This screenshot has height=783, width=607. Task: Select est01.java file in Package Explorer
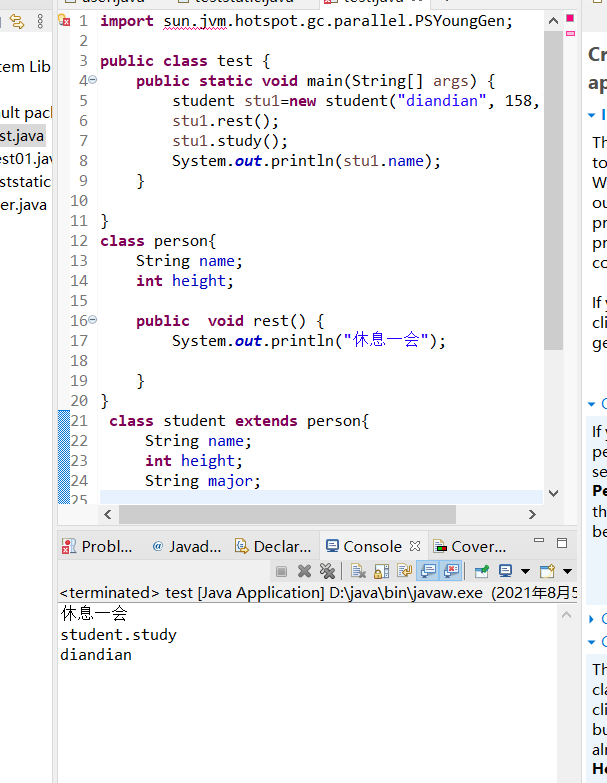coord(26,159)
